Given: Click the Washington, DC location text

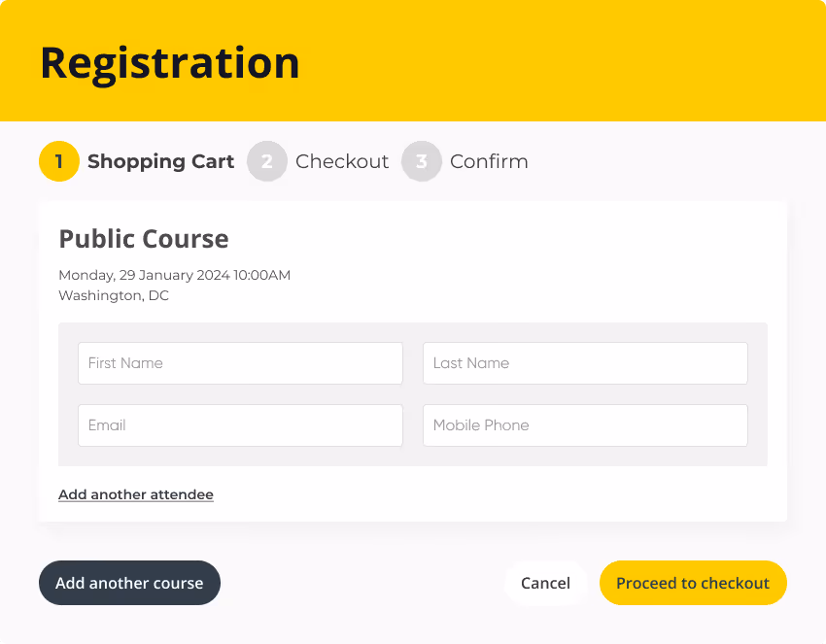Looking at the screenshot, I should tap(111, 295).
